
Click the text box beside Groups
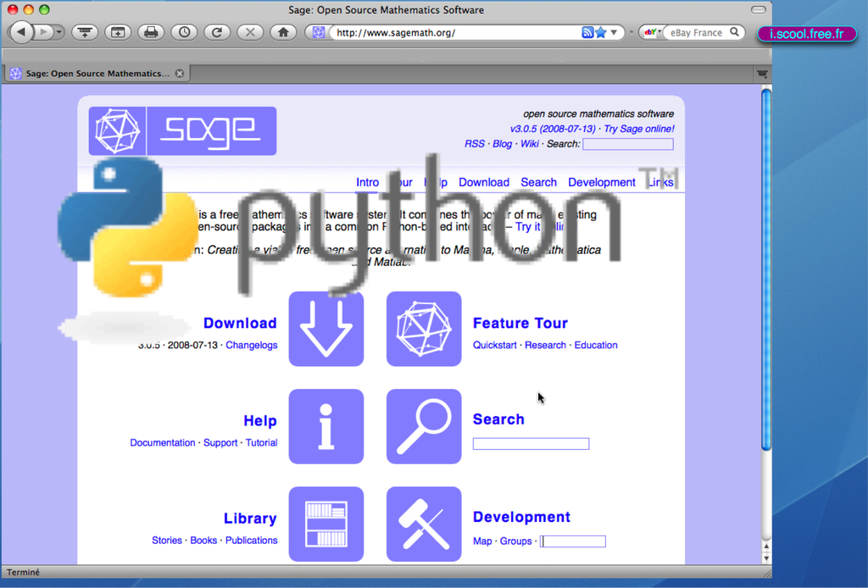(573, 541)
